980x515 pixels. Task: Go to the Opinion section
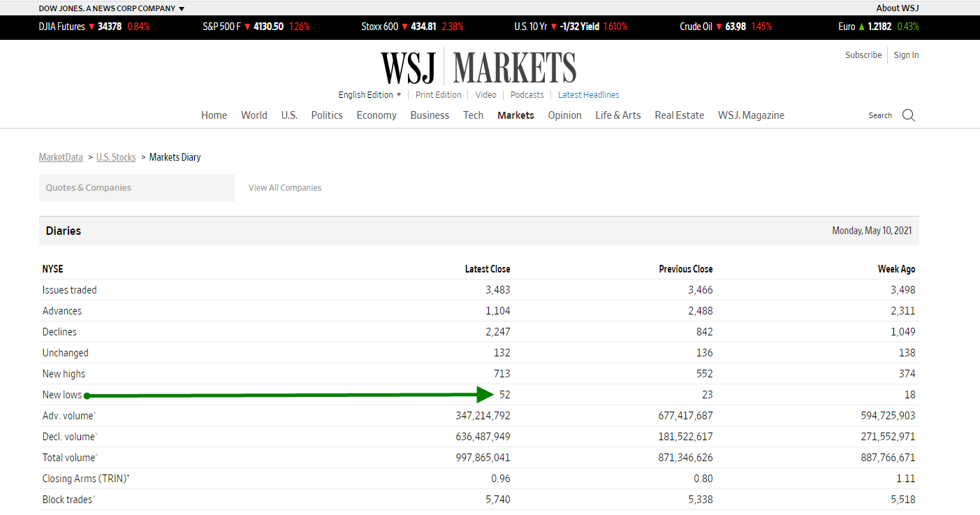point(564,115)
